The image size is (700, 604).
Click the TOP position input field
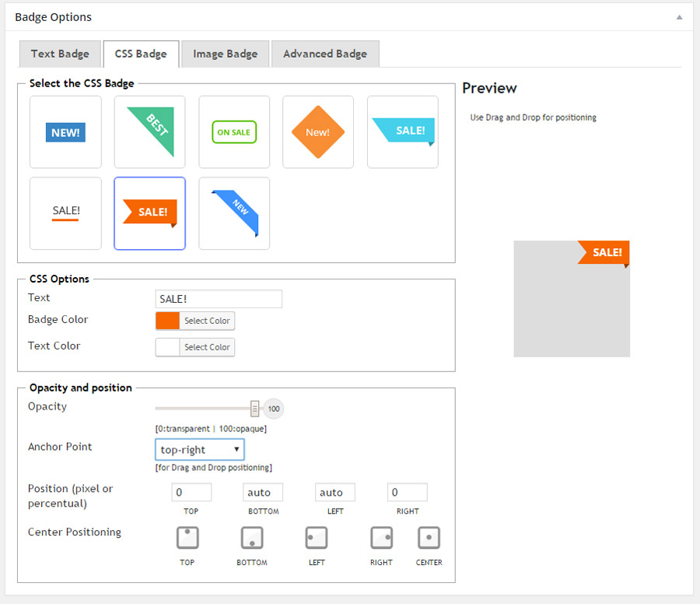191,493
